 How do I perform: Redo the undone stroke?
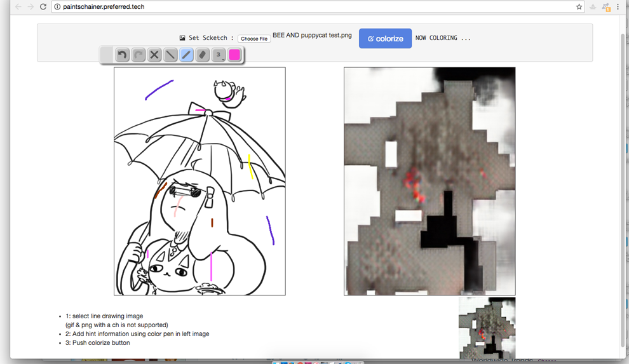coord(139,55)
